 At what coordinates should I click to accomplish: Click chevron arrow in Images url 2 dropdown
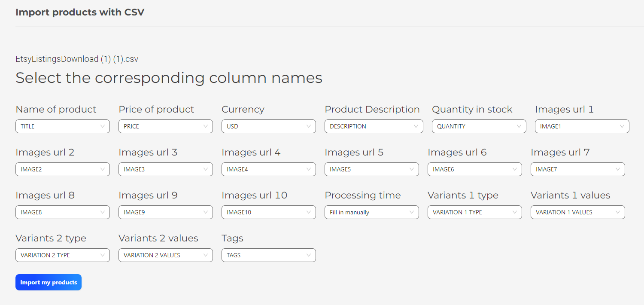tap(103, 169)
